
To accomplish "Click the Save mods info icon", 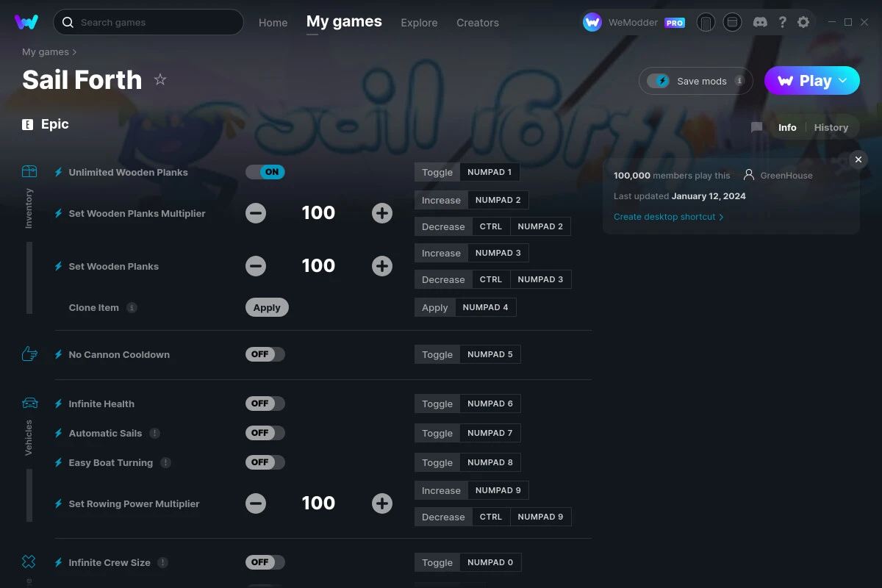I will [x=739, y=81].
